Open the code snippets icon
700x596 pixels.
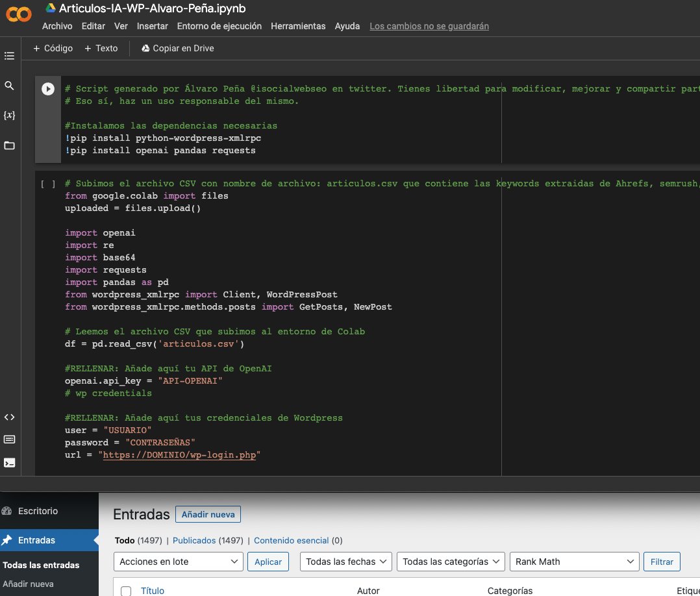(9, 417)
